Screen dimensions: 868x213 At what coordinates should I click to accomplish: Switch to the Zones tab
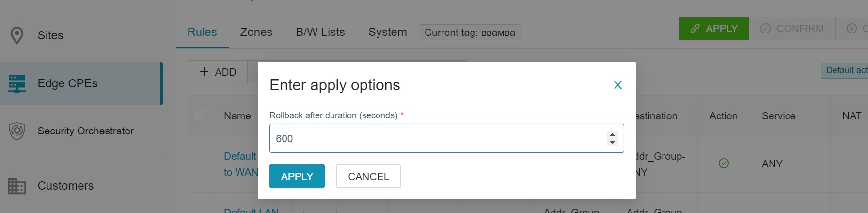[256, 32]
